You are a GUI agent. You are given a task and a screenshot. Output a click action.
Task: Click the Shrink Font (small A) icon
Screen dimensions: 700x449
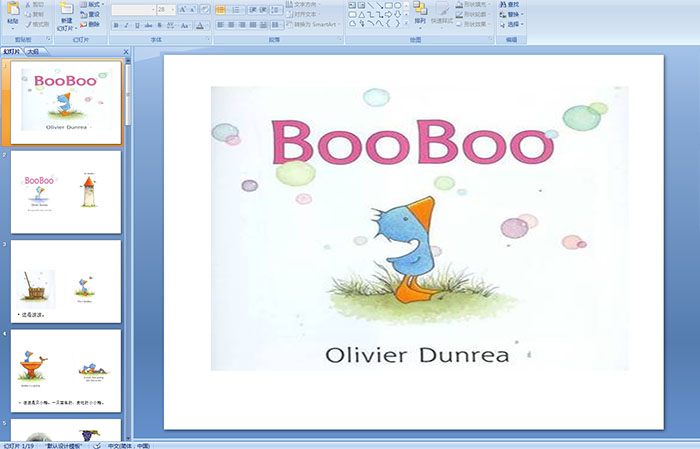[x=193, y=9]
